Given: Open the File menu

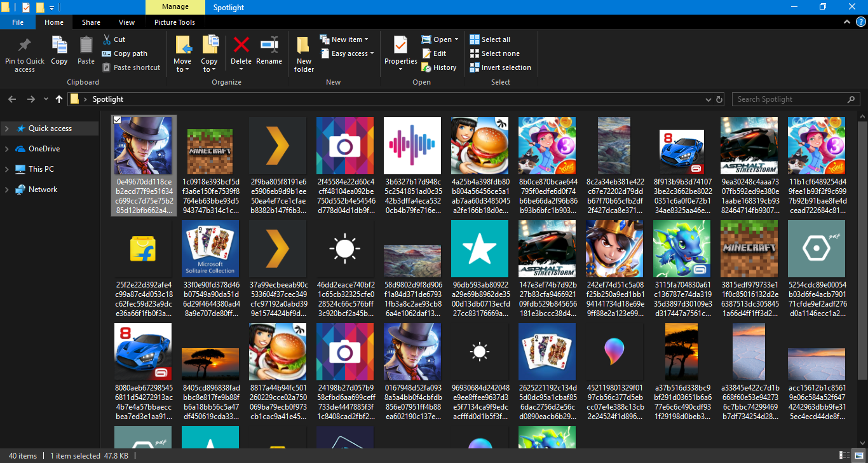Looking at the screenshot, I should 18,22.
